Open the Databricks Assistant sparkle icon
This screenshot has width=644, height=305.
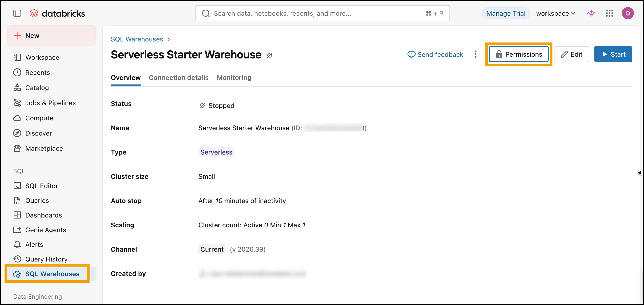(591, 13)
